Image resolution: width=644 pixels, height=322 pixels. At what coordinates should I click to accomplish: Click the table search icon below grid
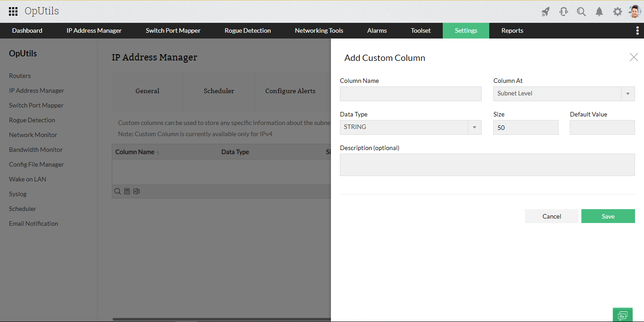point(118,191)
